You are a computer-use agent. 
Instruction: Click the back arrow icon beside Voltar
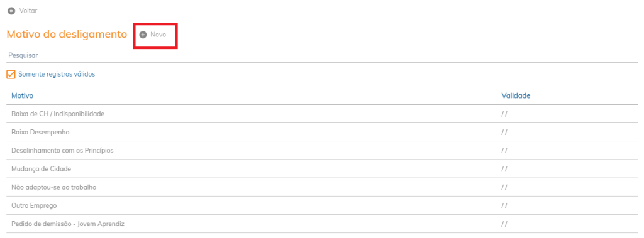11,11
